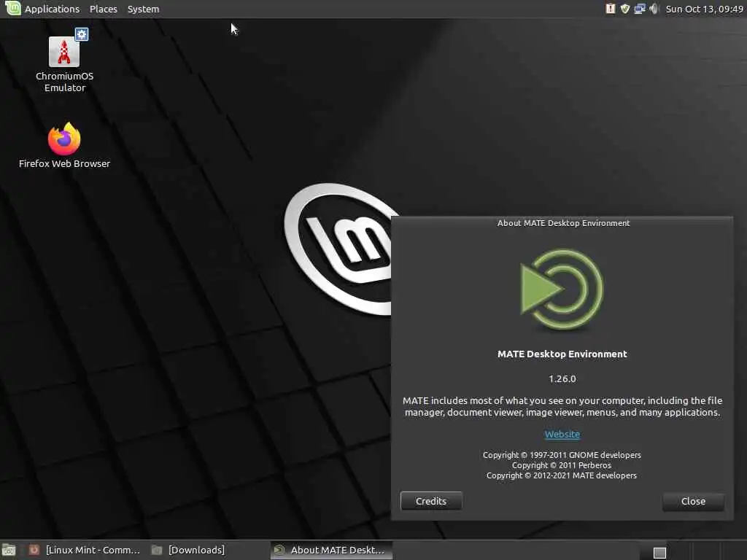Click the version number 1.26.0
This screenshot has height=560, width=747.
[562, 379]
